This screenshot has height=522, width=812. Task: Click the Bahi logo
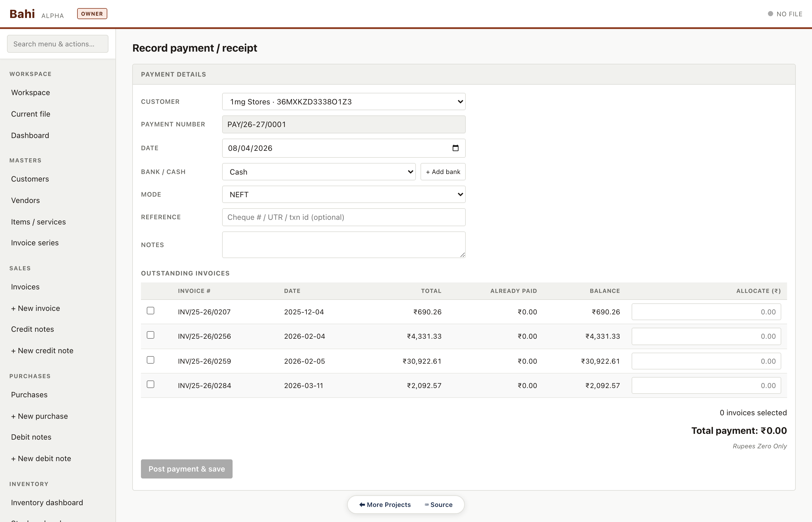click(22, 14)
